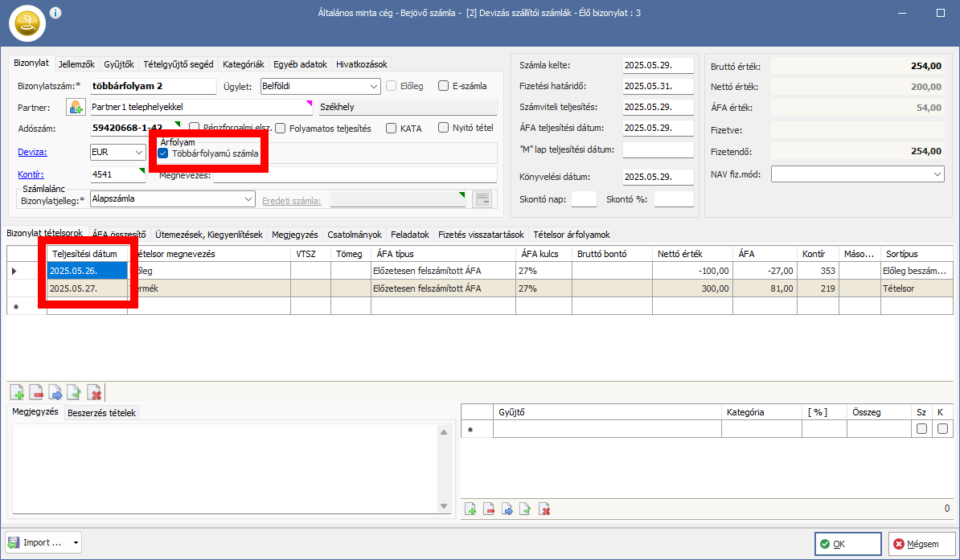Click the Eredeti számla link

(x=291, y=200)
